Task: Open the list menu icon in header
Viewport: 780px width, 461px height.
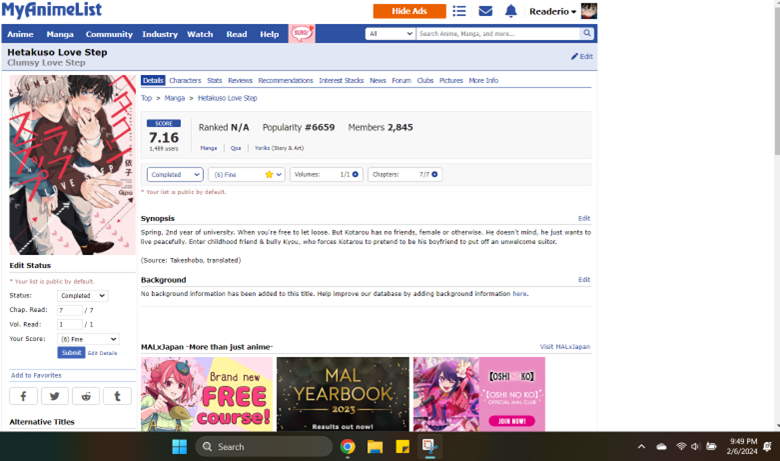Action: 459,11
